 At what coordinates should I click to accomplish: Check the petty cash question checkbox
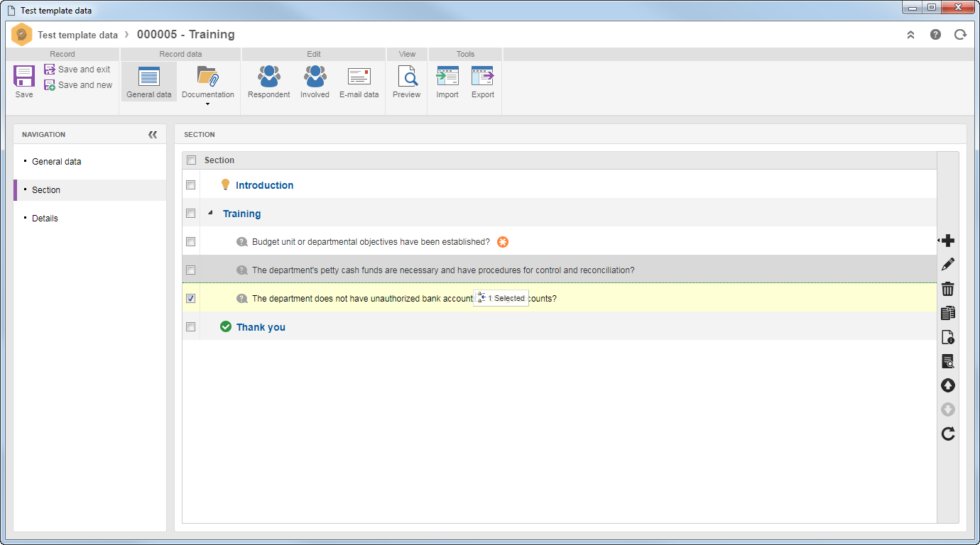190,270
